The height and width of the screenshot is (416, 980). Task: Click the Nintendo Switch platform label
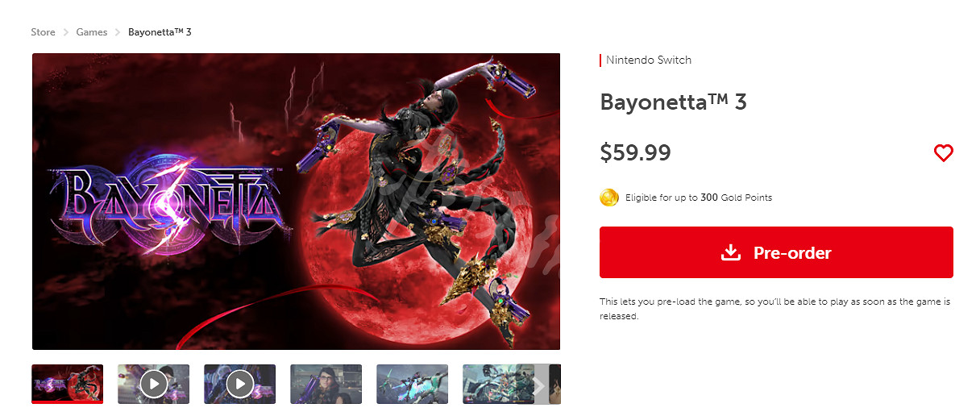(x=649, y=60)
